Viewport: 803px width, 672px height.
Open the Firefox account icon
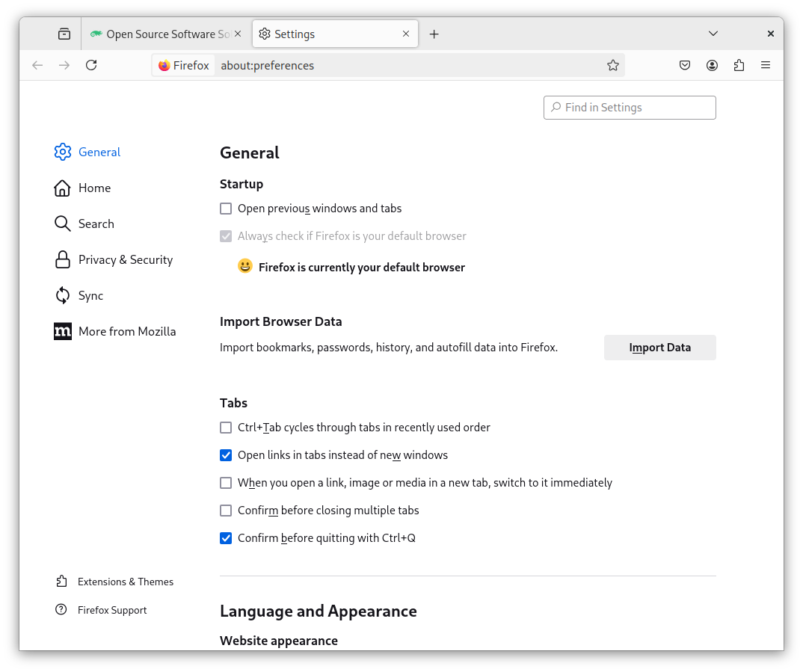pyautogui.click(x=712, y=66)
